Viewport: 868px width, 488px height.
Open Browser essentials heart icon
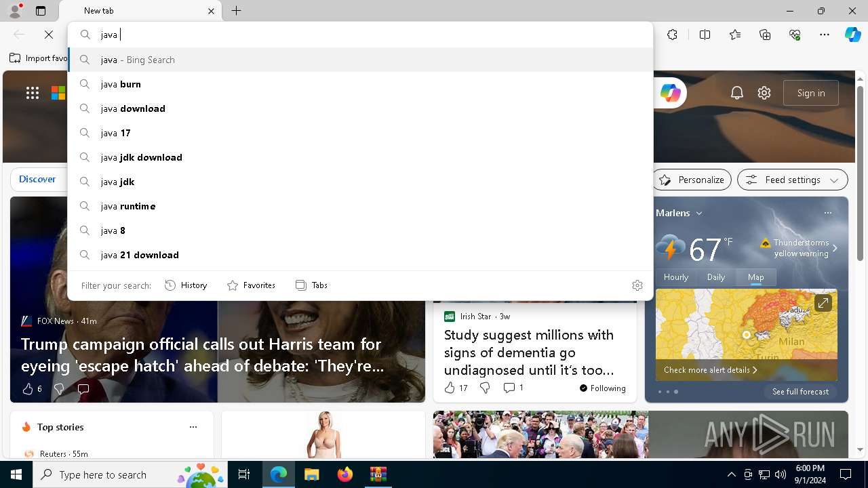[x=795, y=35]
